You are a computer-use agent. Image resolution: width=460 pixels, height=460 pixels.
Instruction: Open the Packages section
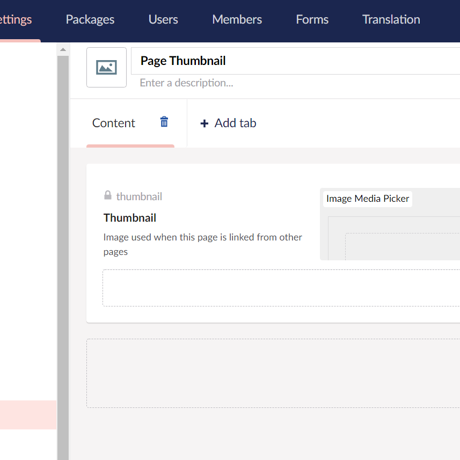tap(90, 20)
